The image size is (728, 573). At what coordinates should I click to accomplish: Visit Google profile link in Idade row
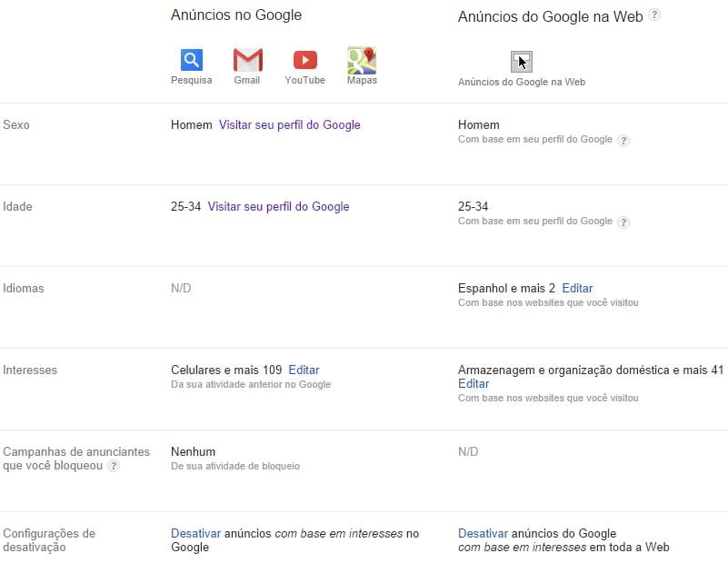pos(279,206)
